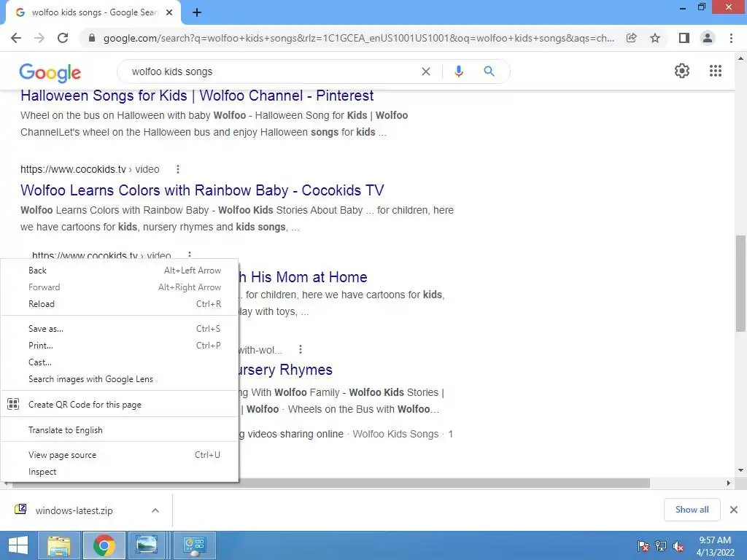Select Create QR Code for this page
This screenshot has width=747, height=560.
(x=120, y=404)
